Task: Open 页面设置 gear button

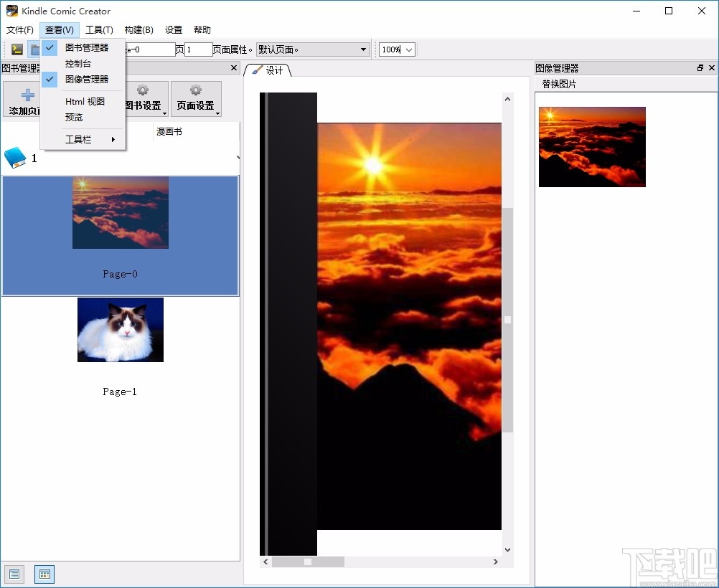Action: point(196,99)
